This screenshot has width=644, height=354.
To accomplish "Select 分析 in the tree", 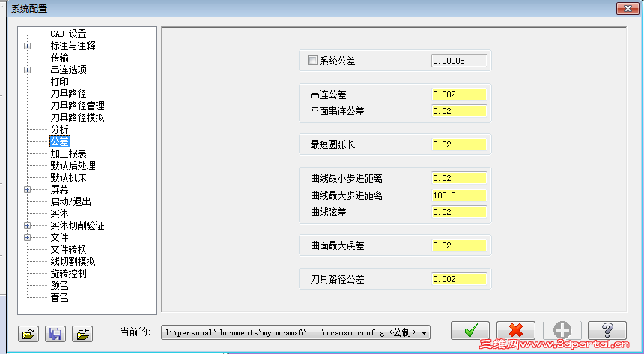I will pos(60,129).
